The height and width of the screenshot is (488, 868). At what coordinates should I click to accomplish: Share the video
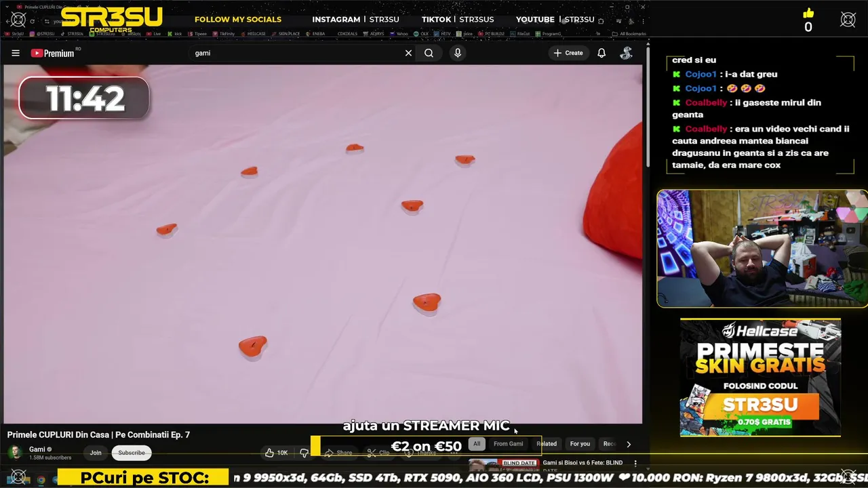(x=338, y=453)
